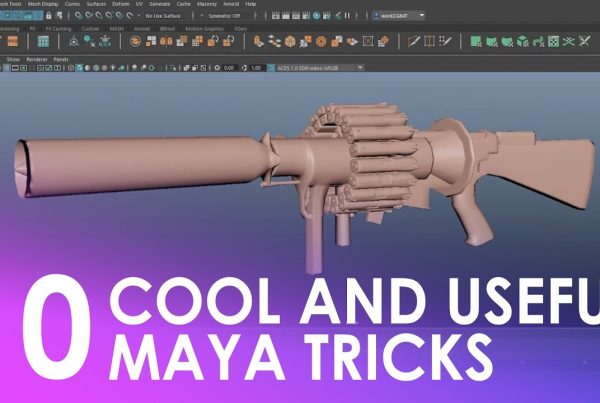Switch to the XGen shelf tab

[240, 29]
